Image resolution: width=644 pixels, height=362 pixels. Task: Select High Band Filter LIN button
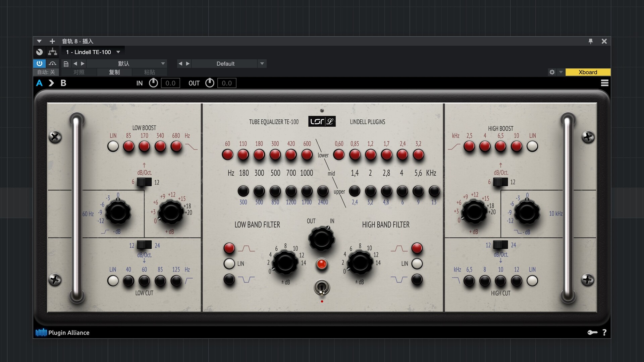(417, 264)
